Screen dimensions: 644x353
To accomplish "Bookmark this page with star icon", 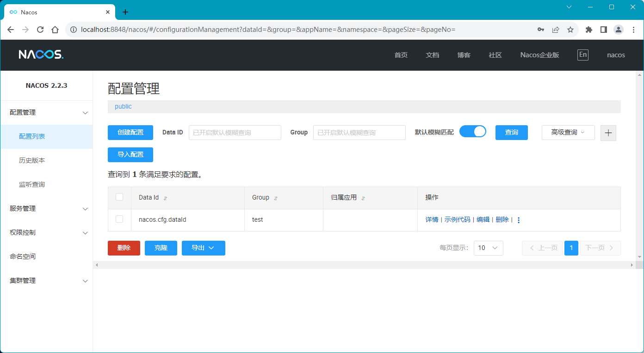I will click(570, 30).
